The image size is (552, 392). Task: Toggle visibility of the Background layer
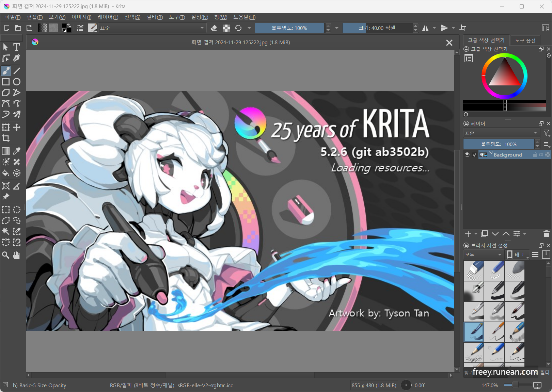pos(467,154)
